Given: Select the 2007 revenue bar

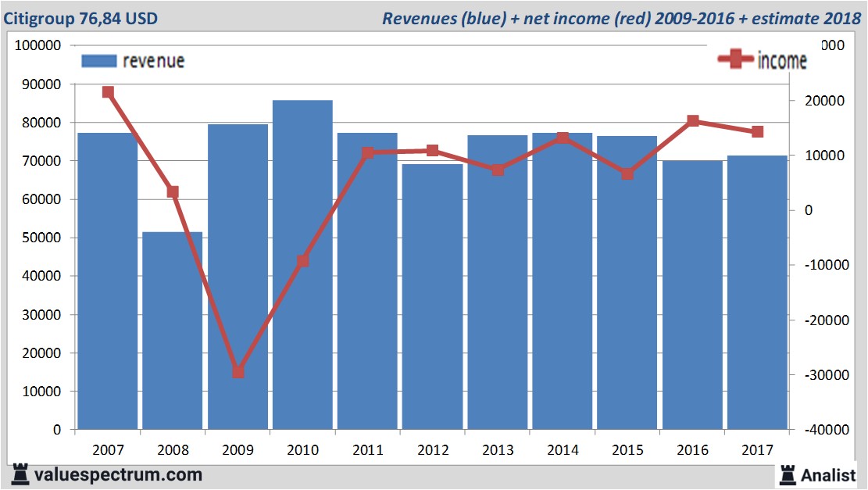Looking at the screenshot, I should (107, 281).
